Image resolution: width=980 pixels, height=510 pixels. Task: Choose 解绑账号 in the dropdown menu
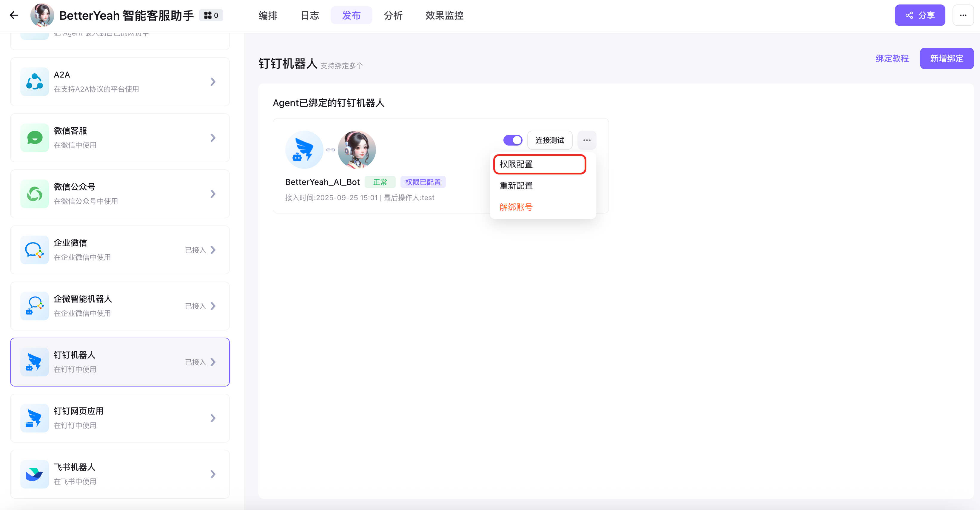click(516, 207)
